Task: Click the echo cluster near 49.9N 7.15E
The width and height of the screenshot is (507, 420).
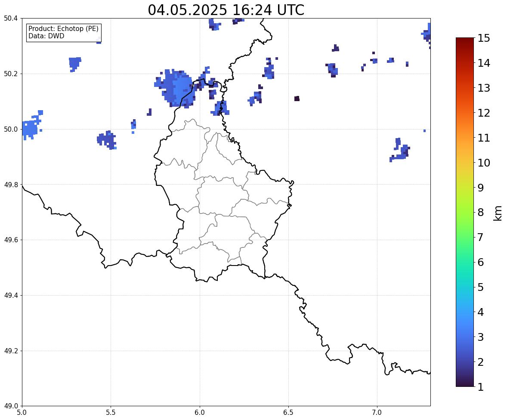Action: click(x=400, y=150)
